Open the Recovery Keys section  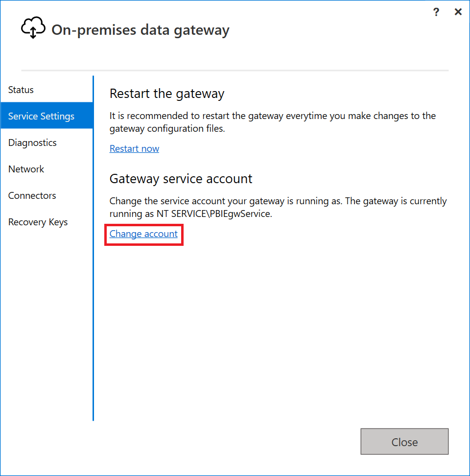point(38,222)
